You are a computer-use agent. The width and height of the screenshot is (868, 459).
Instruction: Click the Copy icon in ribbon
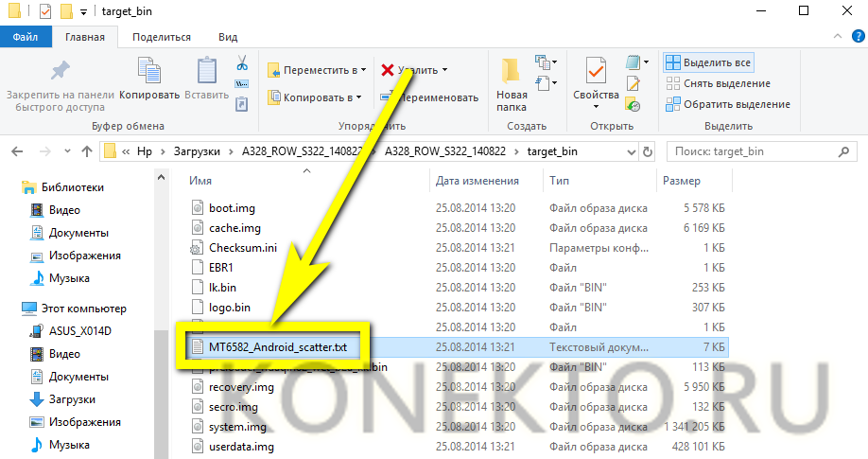click(x=149, y=71)
